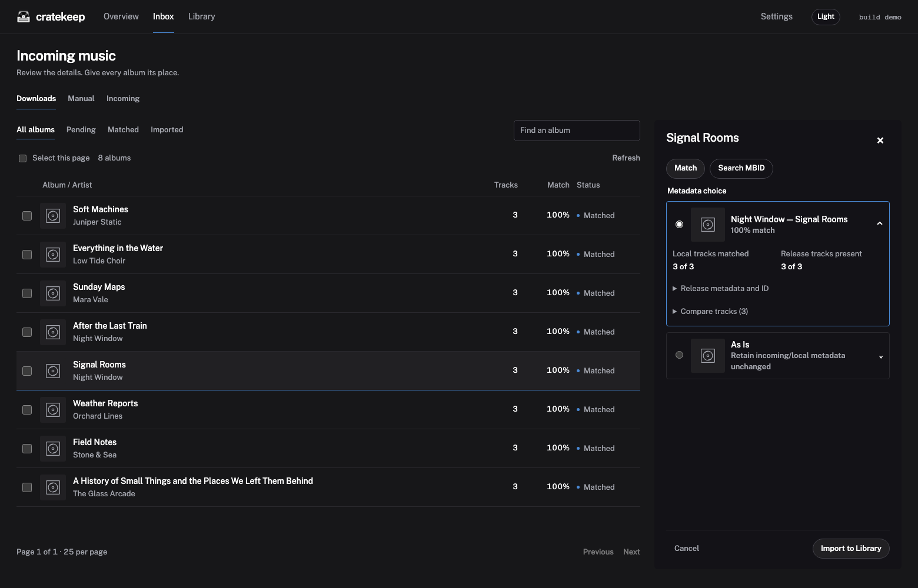Switch to the Manual tab
This screenshot has width=918, height=588.
click(x=81, y=99)
